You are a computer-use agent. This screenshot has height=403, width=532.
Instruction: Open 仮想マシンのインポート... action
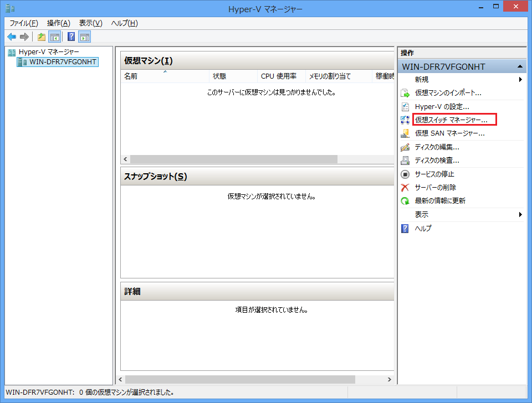(x=448, y=93)
